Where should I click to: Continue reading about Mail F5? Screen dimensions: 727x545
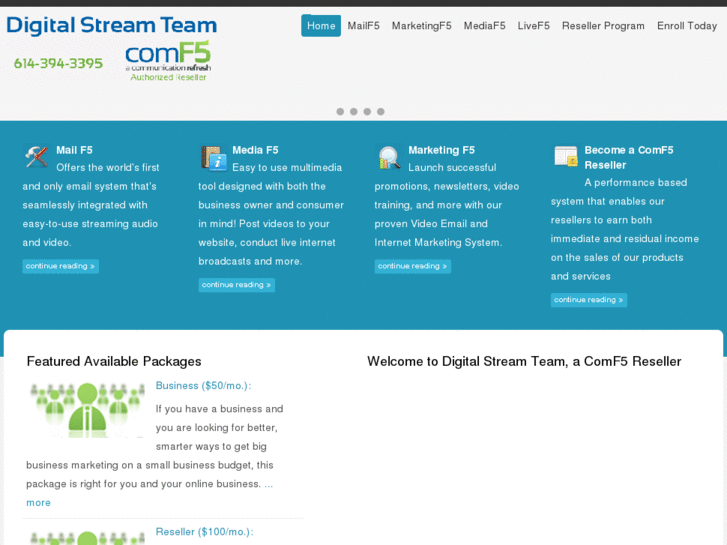[x=61, y=266]
